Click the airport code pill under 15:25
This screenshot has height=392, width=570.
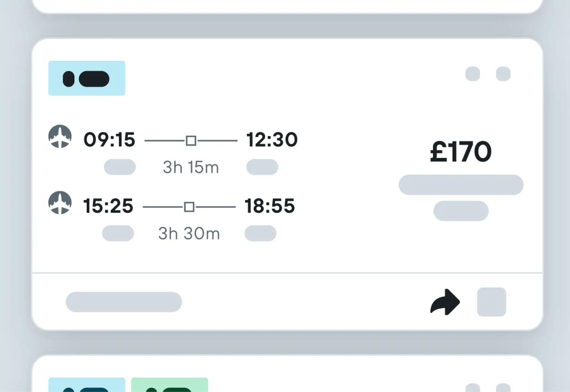coord(118,233)
